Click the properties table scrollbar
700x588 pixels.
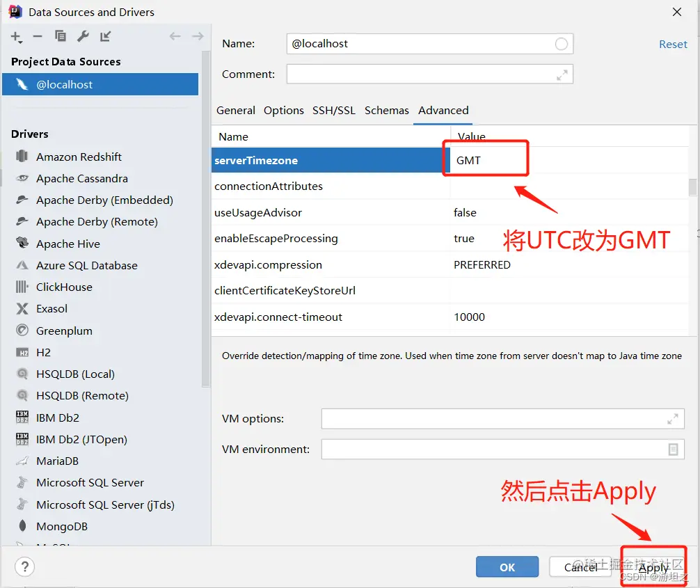click(692, 186)
